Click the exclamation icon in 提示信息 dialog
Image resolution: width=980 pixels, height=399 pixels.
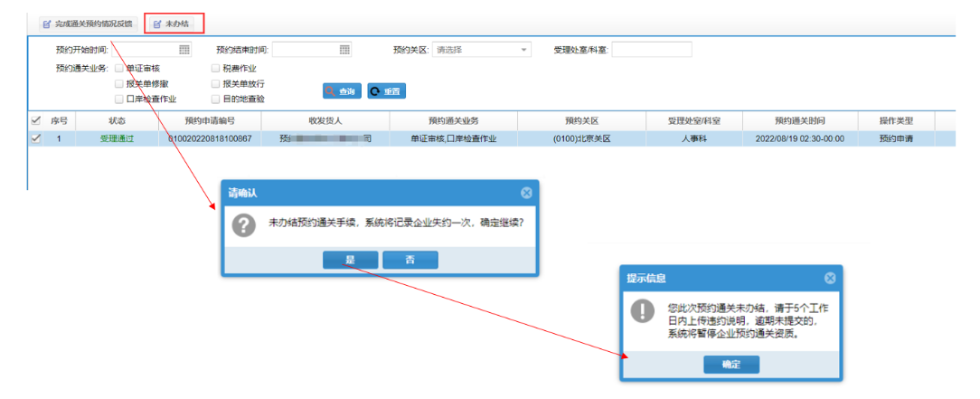point(643,311)
